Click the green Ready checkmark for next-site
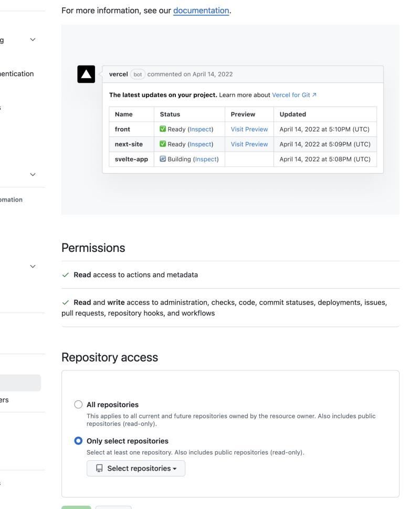420x509 pixels. [163, 144]
